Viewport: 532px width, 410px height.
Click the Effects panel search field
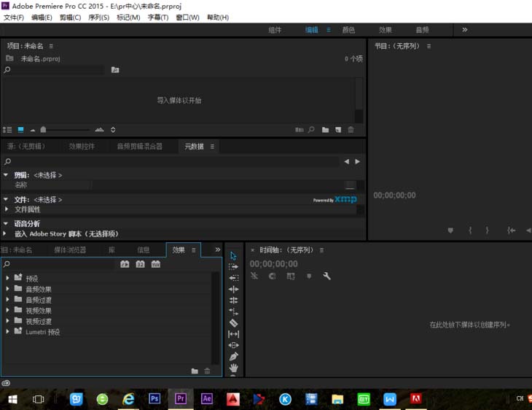click(x=63, y=264)
